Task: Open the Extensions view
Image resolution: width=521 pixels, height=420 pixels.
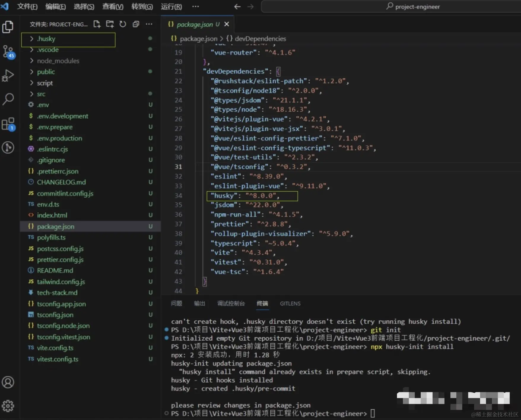Action: pos(8,124)
